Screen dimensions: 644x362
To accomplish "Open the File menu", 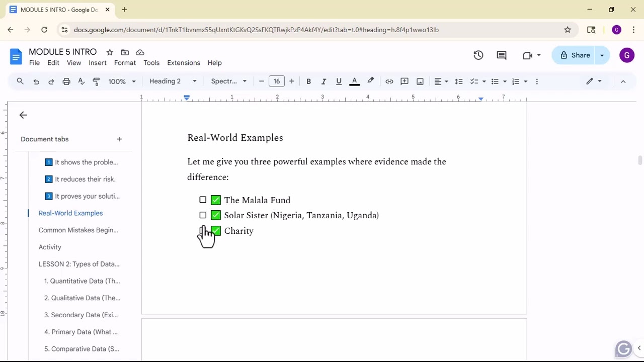I will coord(34,63).
